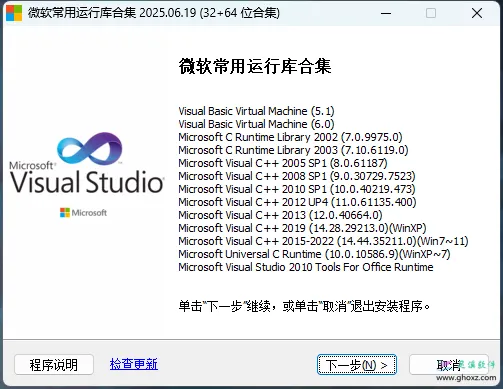The height and width of the screenshot is (389, 503).
Task: Select the Visual Basic Virtual Machine (6.0) entry
Action: point(256,124)
